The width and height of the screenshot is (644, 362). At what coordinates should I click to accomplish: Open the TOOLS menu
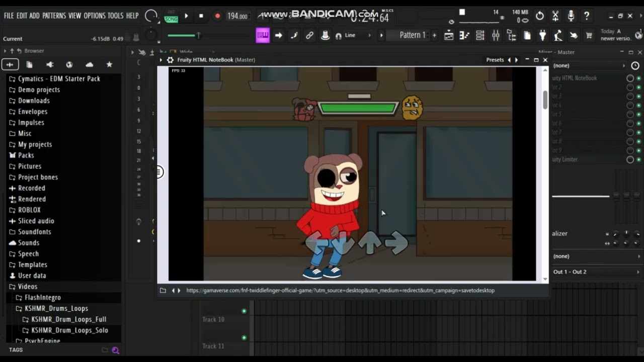[115, 16]
